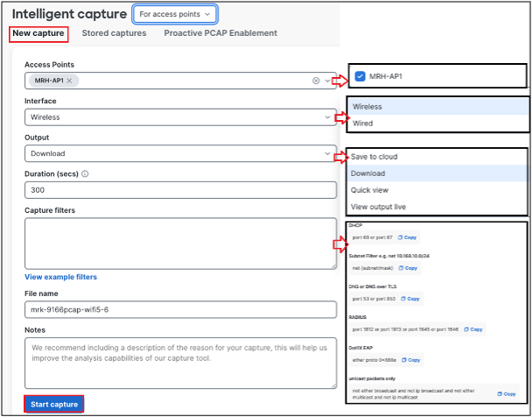
Task: Copy the DNS port filter
Action: point(409,299)
